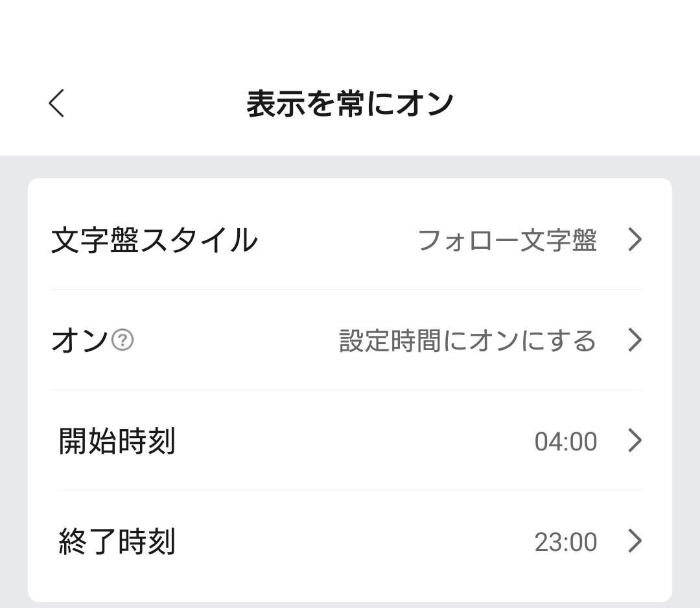Open the 終了時刻 setting label

pos(117,541)
